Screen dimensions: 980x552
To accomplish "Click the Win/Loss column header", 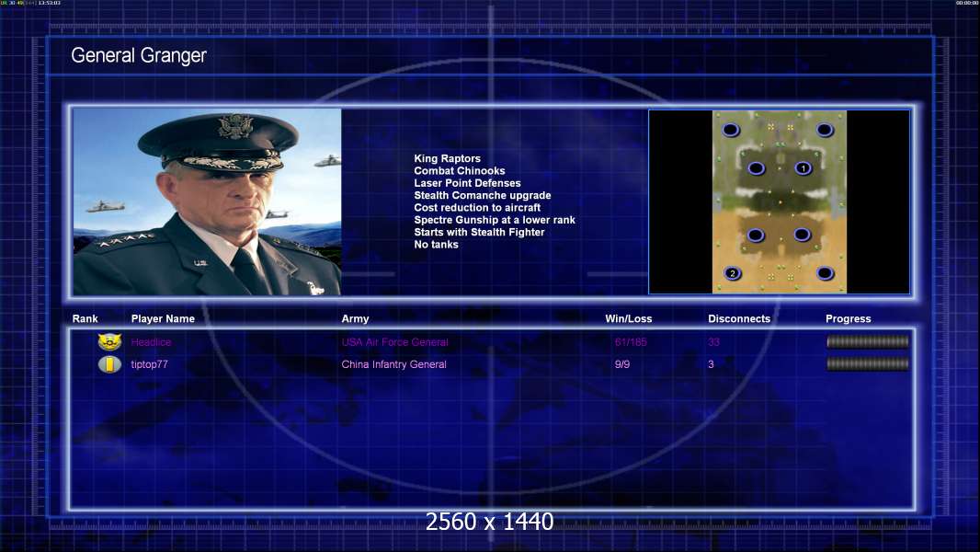I will (x=628, y=319).
